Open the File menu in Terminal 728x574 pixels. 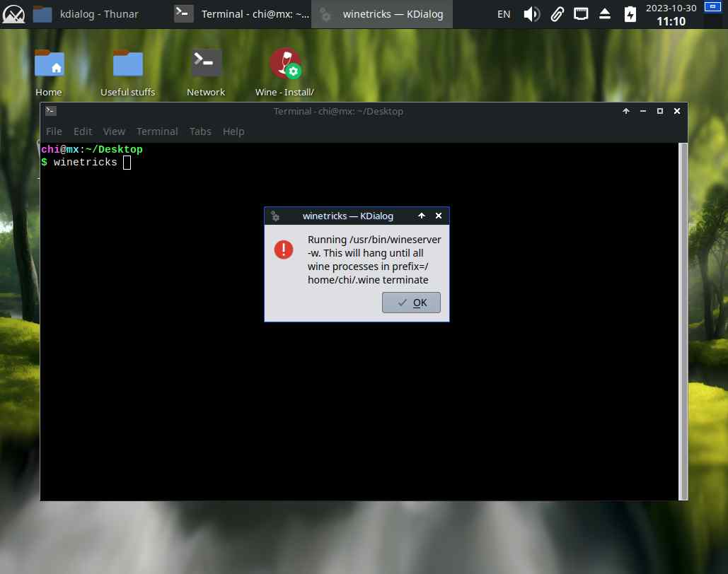[54, 131]
